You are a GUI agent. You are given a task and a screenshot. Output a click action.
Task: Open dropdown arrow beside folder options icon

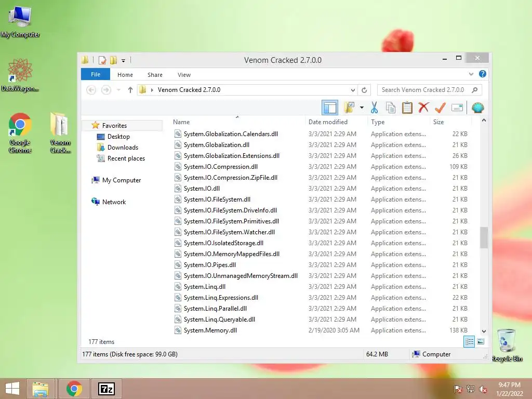click(362, 108)
